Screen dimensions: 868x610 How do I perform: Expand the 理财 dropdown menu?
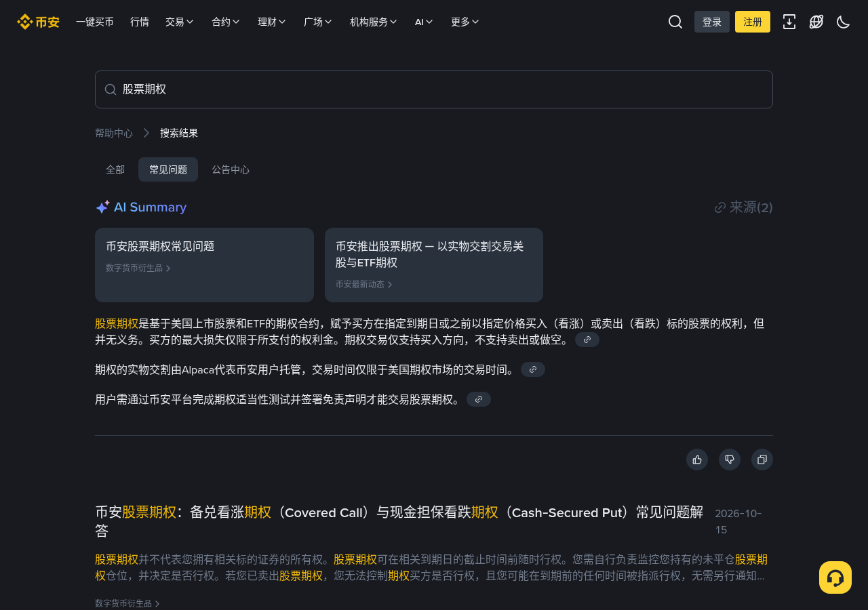click(x=272, y=22)
